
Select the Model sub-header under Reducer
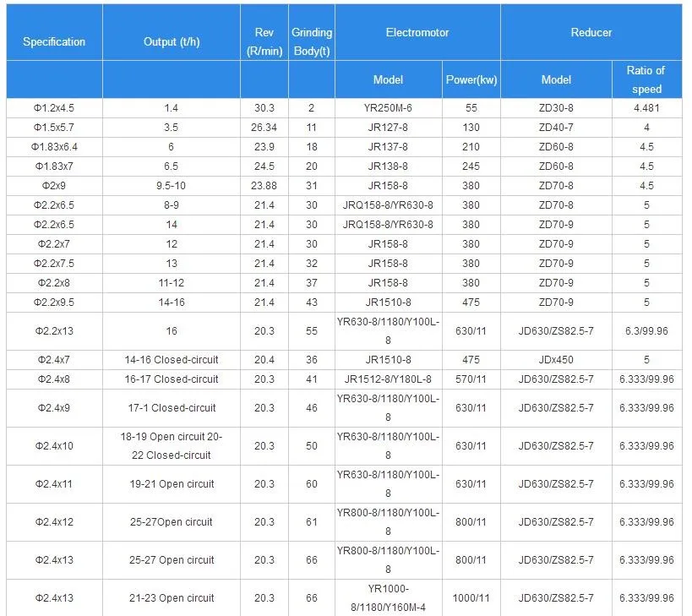click(x=556, y=80)
